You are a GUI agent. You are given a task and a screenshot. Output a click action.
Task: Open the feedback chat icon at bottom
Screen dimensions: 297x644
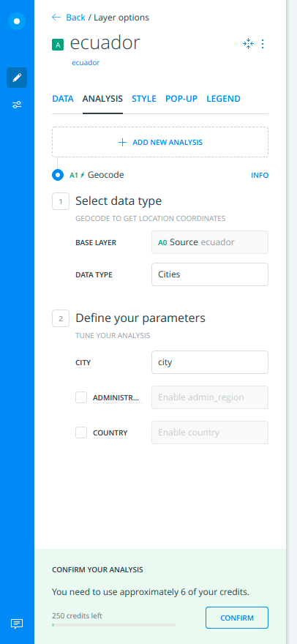tap(17, 624)
